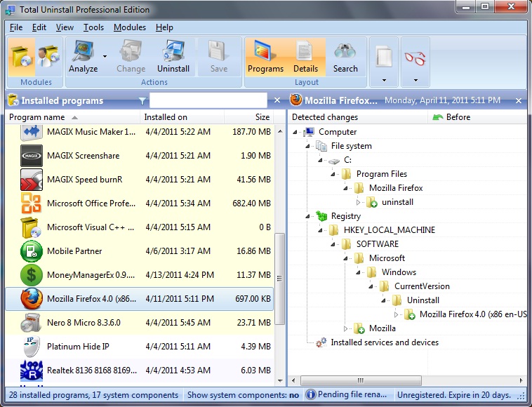Open the File menu
The image size is (532, 407).
click(x=16, y=27)
